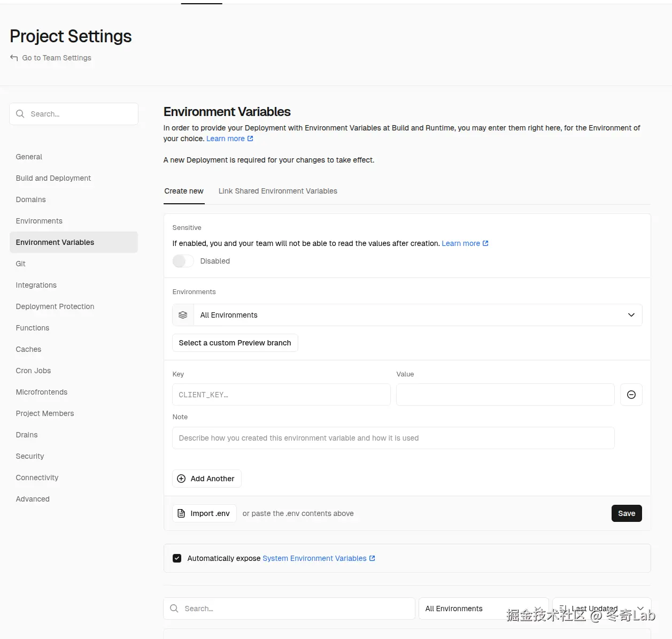Expand the All Environments dropdown chevron

pyautogui.click(x=631, y=315)
